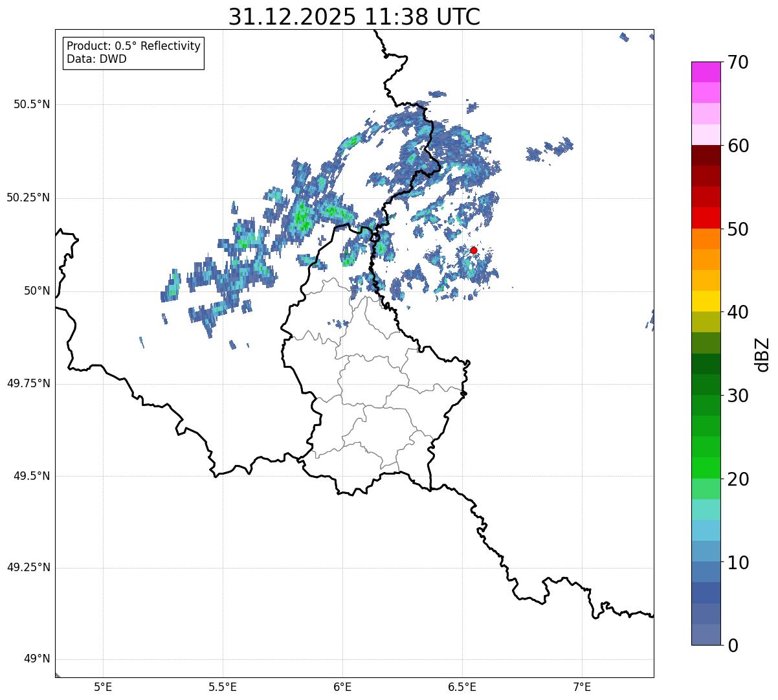Click the colorbar tick label 30
This screenshot has width=778, height=700.
[739, 396]
